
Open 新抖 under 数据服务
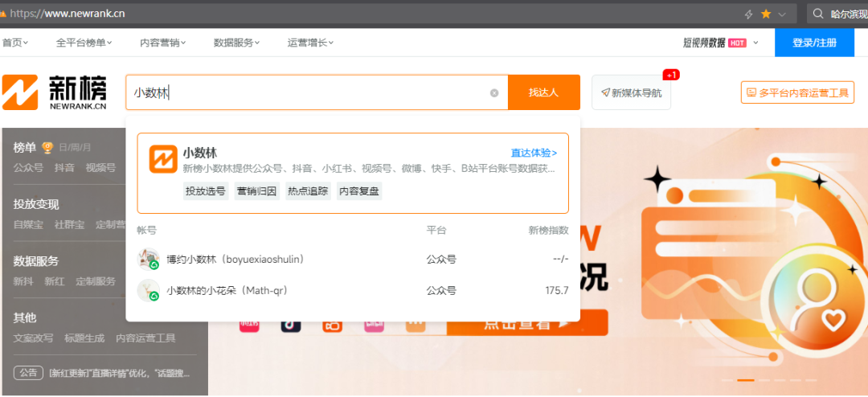pos(23,281)
